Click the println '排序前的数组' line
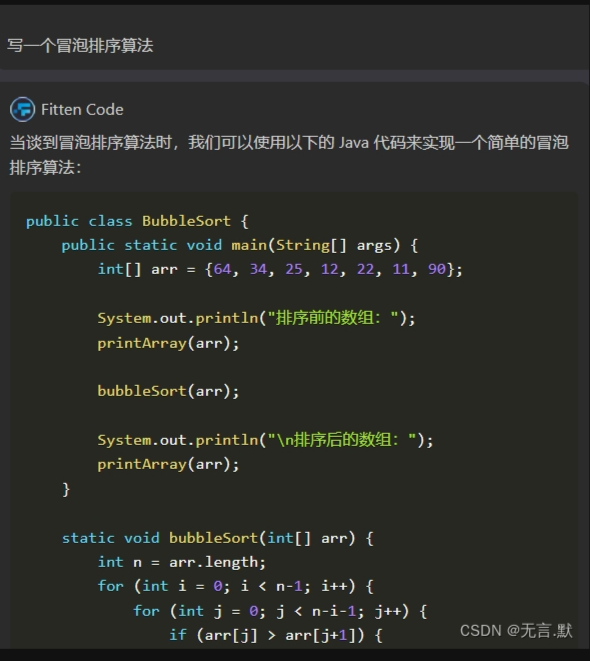This screenshot has width=590, height=661. [256, 318]
